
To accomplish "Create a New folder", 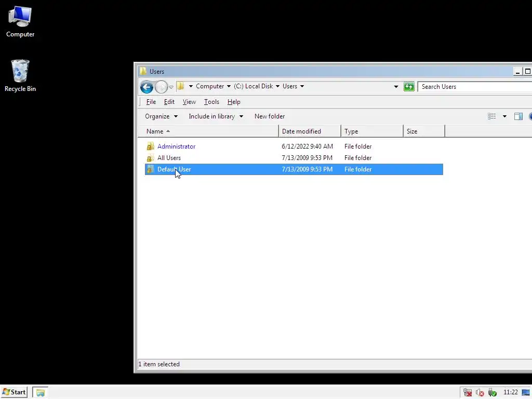I will [270, 116].
